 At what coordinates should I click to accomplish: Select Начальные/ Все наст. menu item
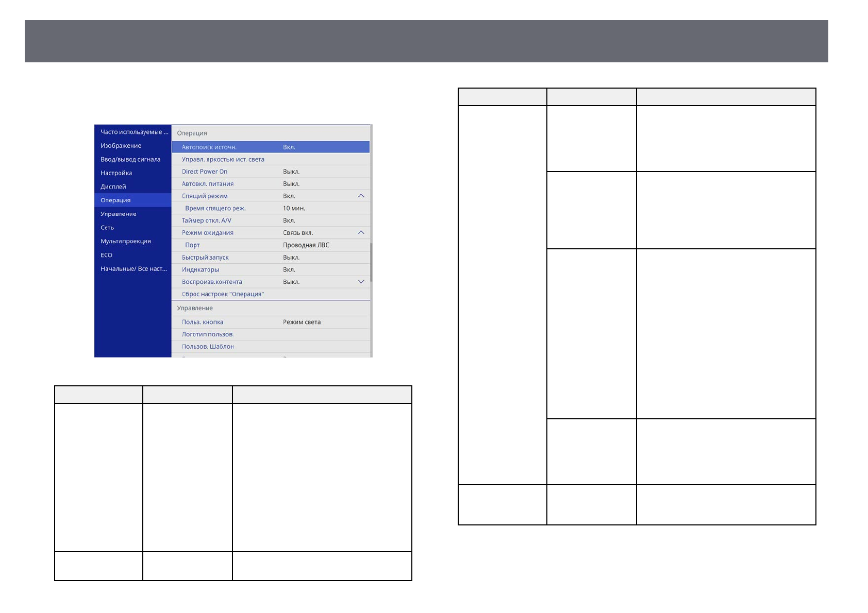(133, 269)
